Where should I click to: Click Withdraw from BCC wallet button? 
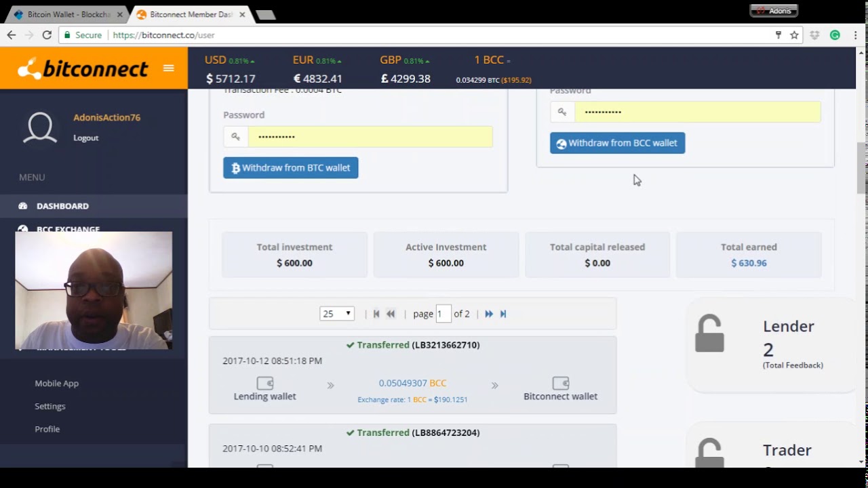pos(618,143)
